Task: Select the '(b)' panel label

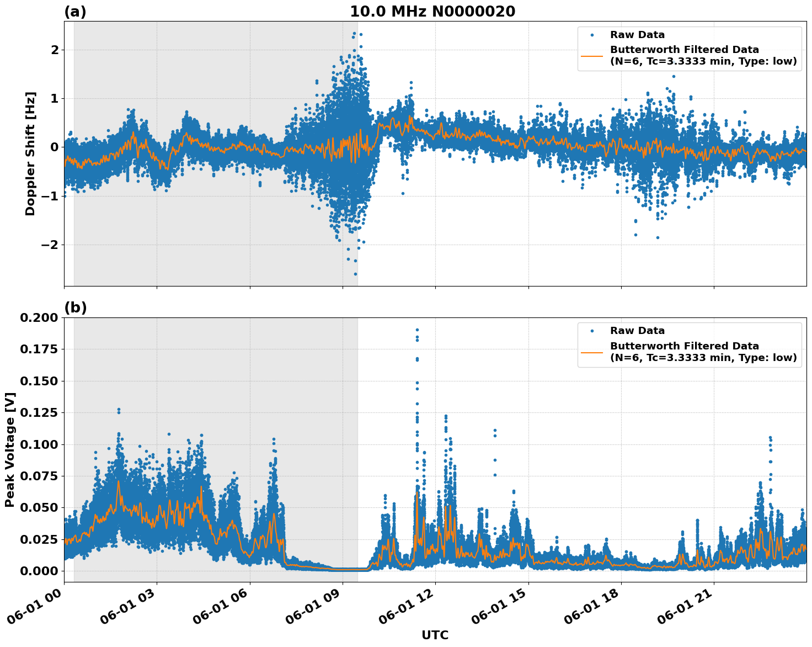Action: point(76,307)
